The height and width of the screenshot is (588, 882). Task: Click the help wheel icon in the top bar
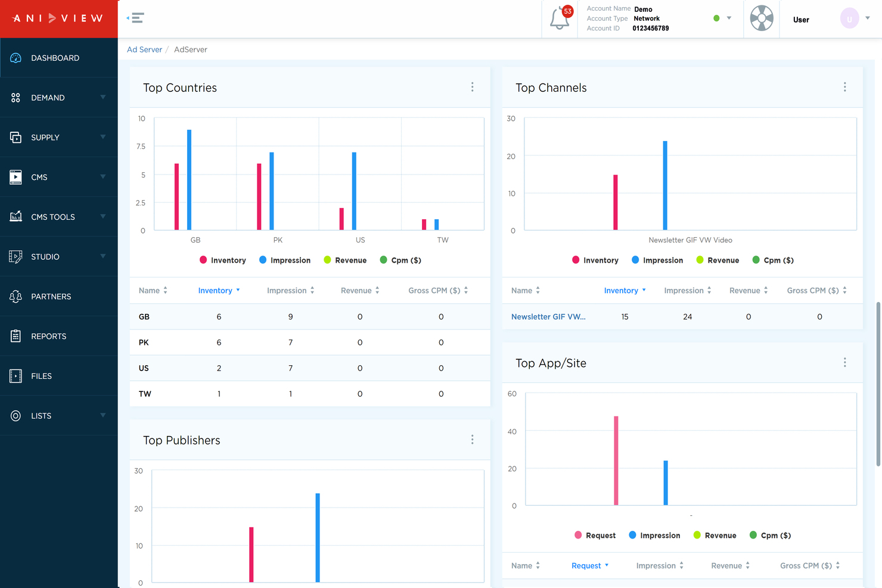762,18
